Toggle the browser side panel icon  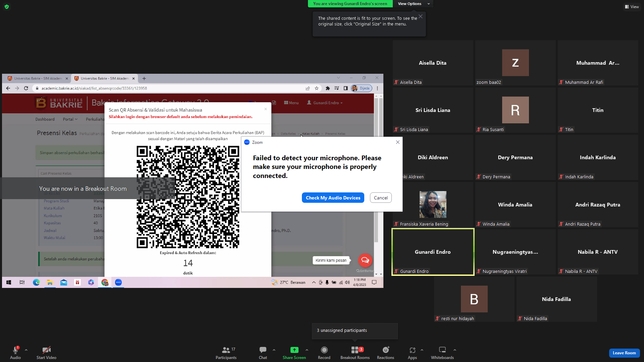coord(345,88)
